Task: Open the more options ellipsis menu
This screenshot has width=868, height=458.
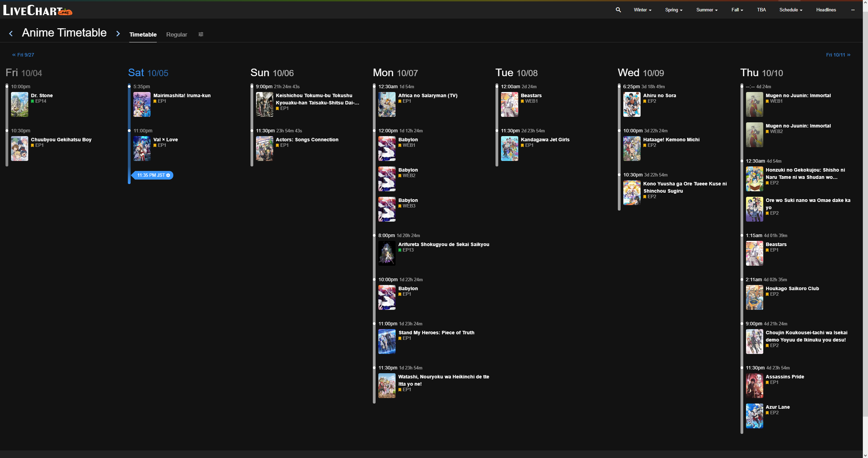Action: pyautogui.click(x=853, y=10)
